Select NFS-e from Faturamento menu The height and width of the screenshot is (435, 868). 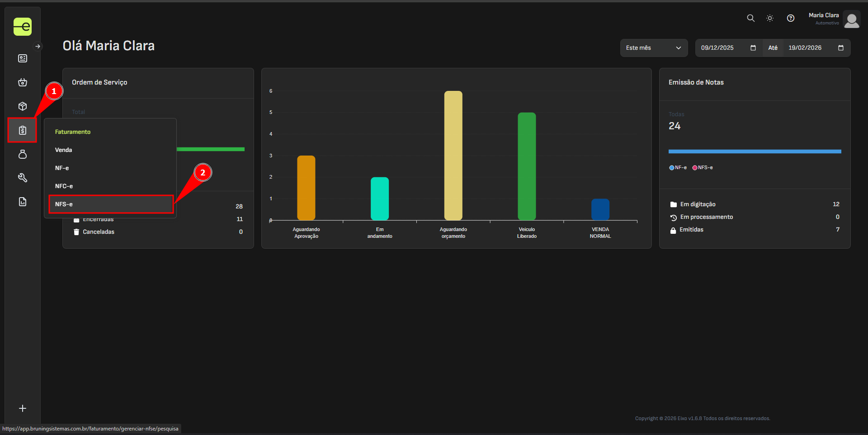(x=111, y=204)
